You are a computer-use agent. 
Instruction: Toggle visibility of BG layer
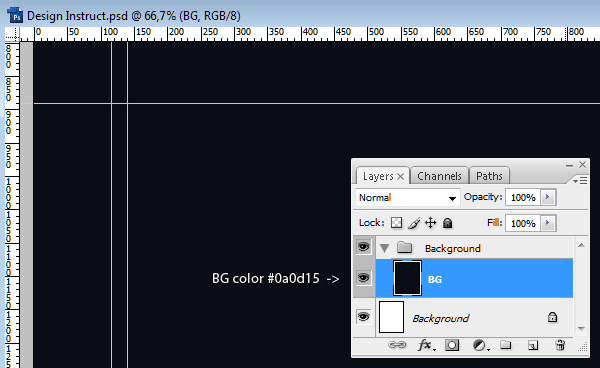coord(363,278)
